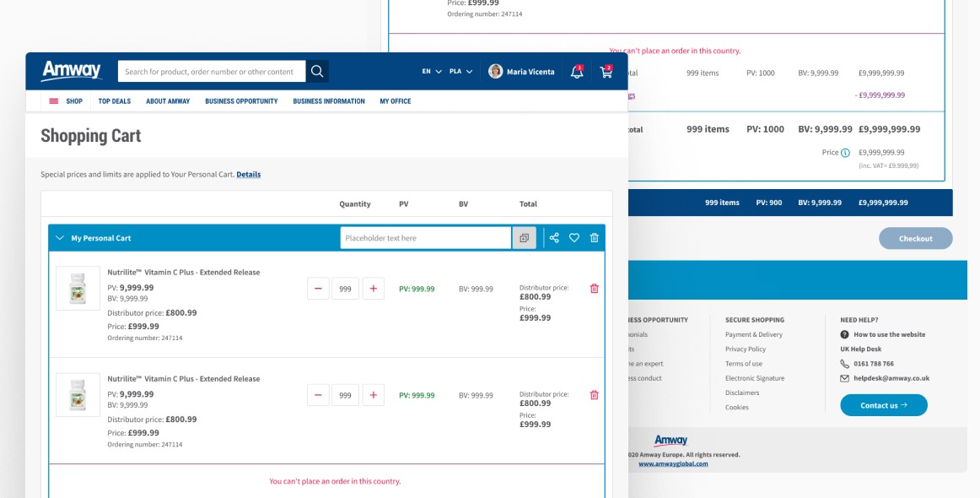Open Electronic Signature footer link
This screenshot has height=498, width=980.
click(755, 378)
